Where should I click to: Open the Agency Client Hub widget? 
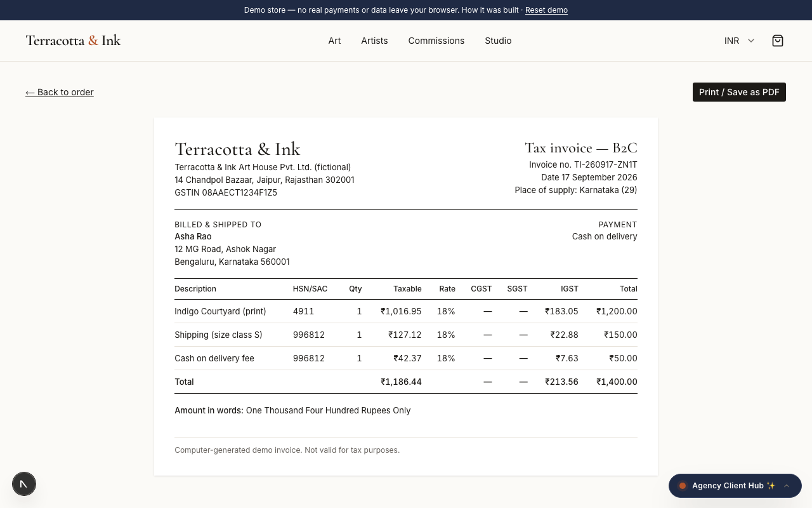735,486
